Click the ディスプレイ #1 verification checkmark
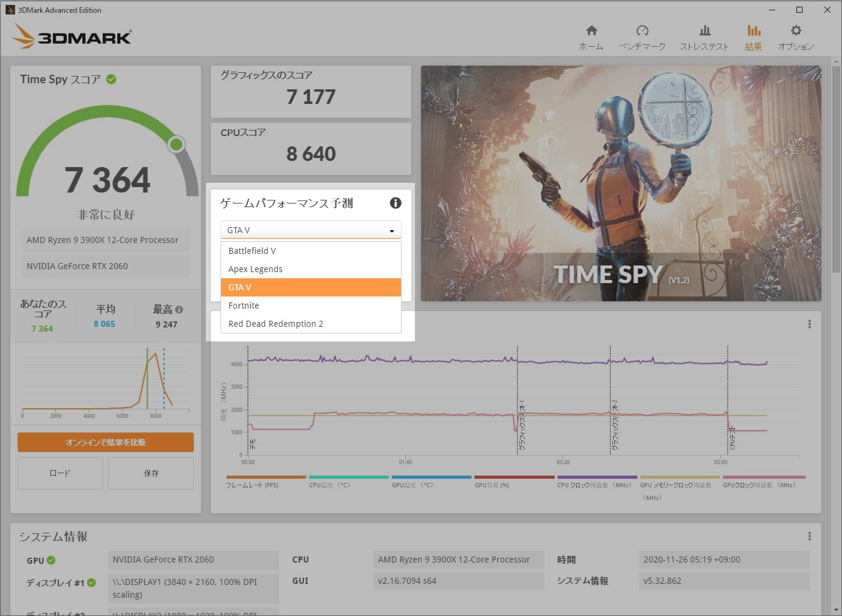 [91, 582]
